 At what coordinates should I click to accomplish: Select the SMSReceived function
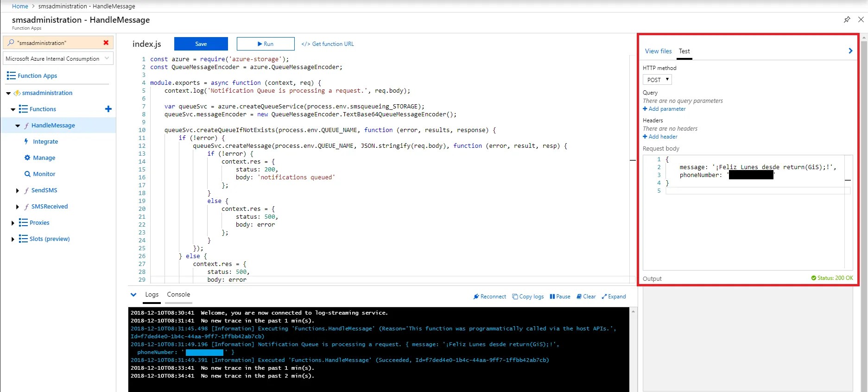50,206
